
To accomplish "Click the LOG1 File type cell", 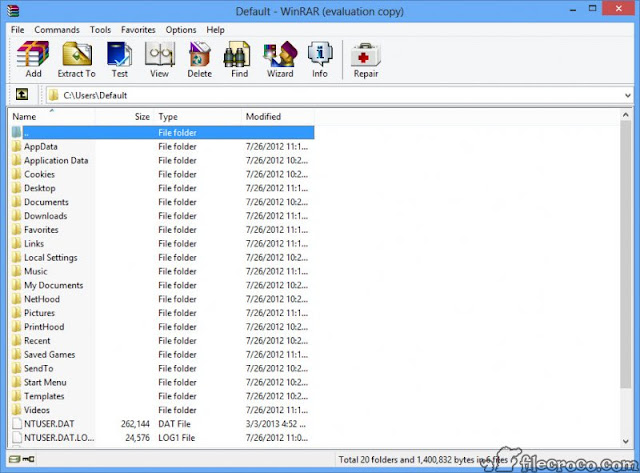I will [177, 437].
